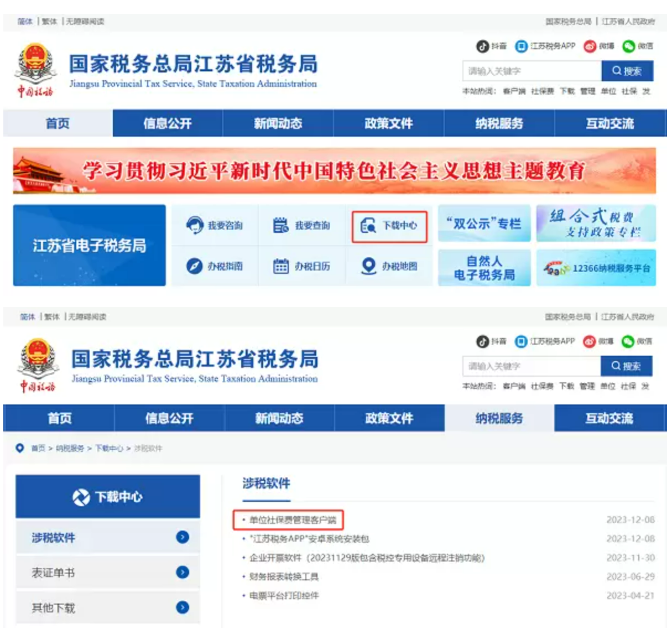Viewport: 672px width, 634px height.
Task: Open 信息公开 in the 涉税软件 page navigation
Action: 169,418
